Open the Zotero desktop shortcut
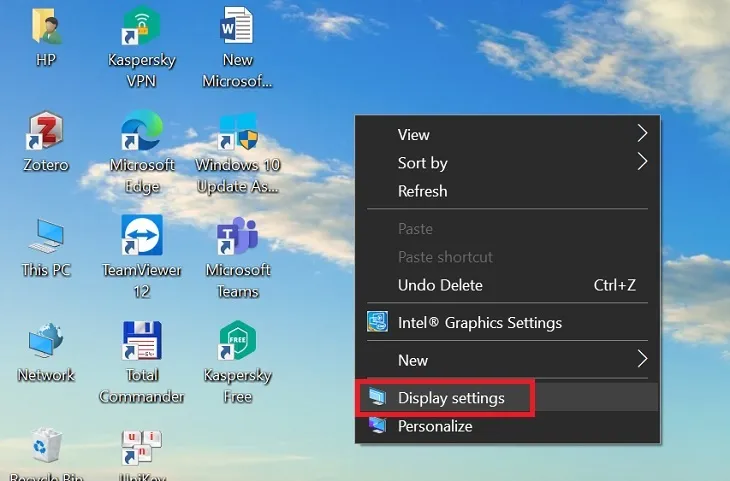Screen dimensions: 730x481 click(46, 131)
